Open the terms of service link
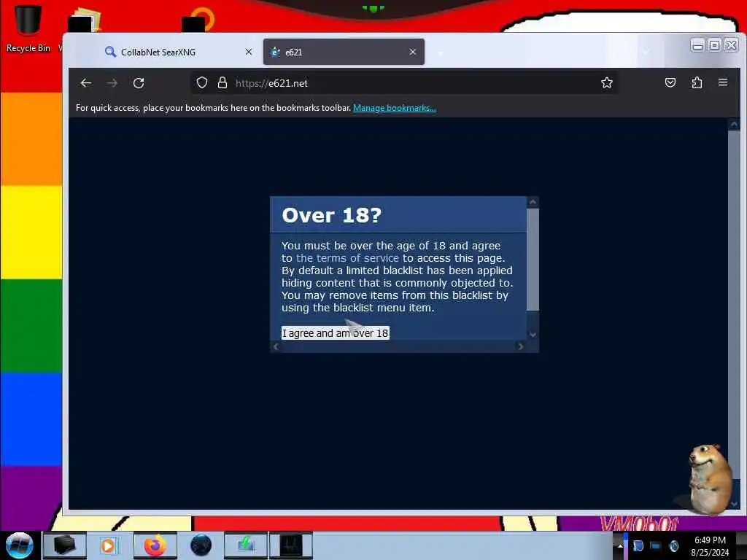Image resolution: width=747 pixels, height=560 pixels. point(347,258)
